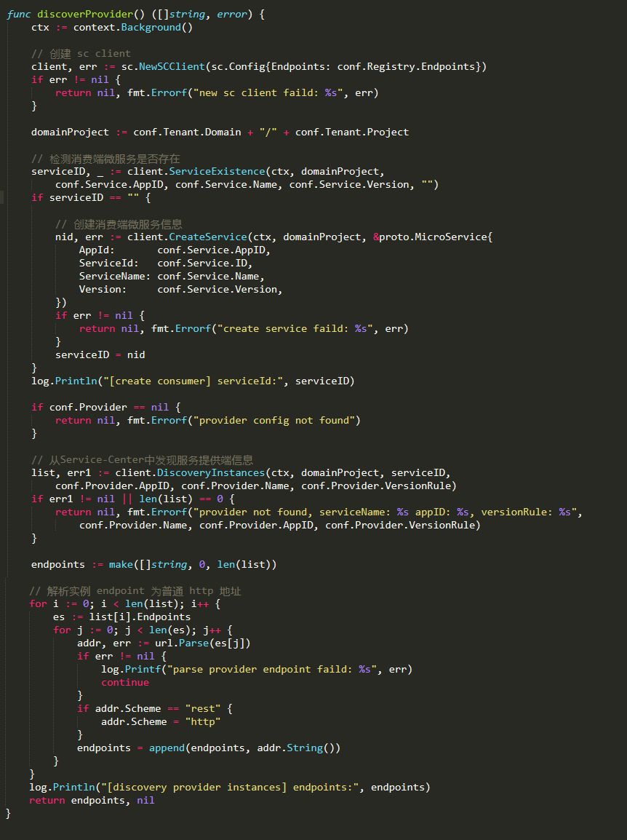The width and height of the screenshot is (627, 840).
Task: Click the 'ServiceName:' struct field
Action: click(x=115, y=277)
